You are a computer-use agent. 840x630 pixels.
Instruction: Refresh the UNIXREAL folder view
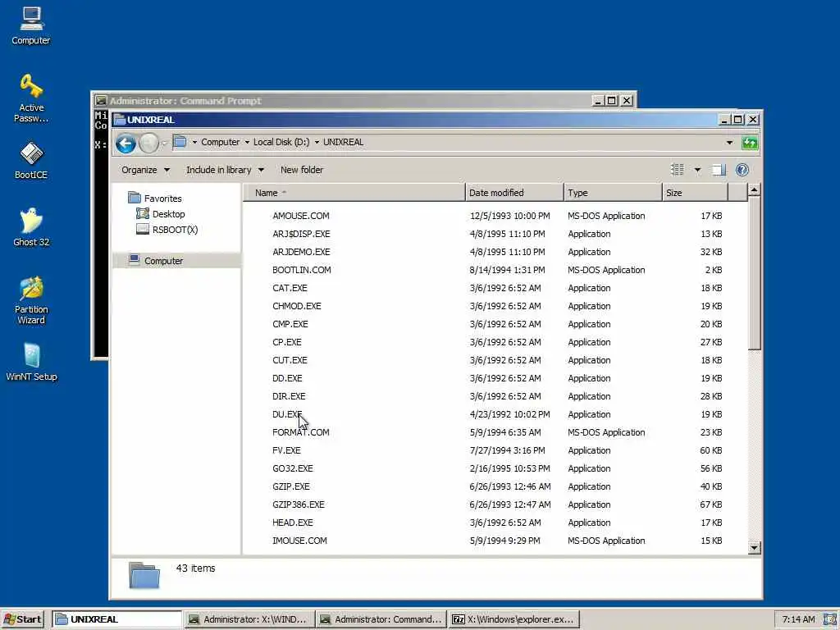(750, 143)
